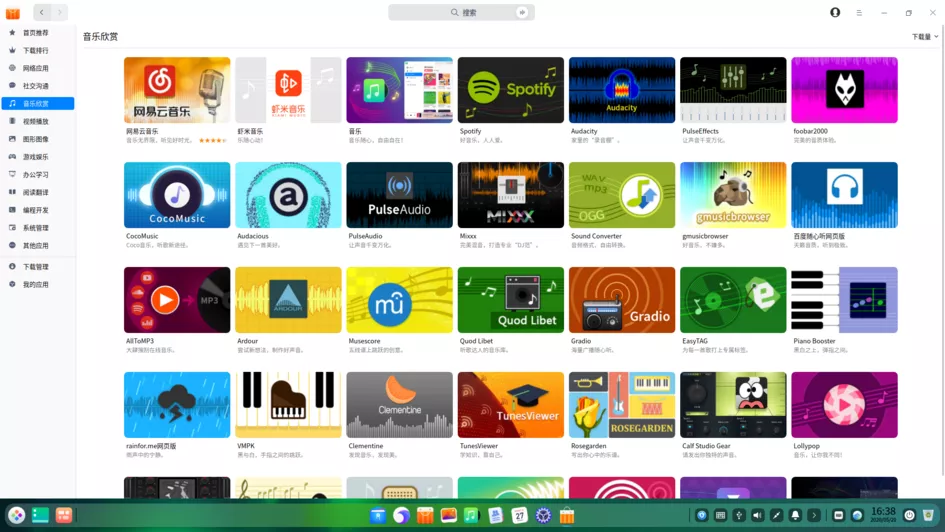Viewport: 945px width, 532px height.
Task: Open the PulseAudio app tile
Action: 400,195
